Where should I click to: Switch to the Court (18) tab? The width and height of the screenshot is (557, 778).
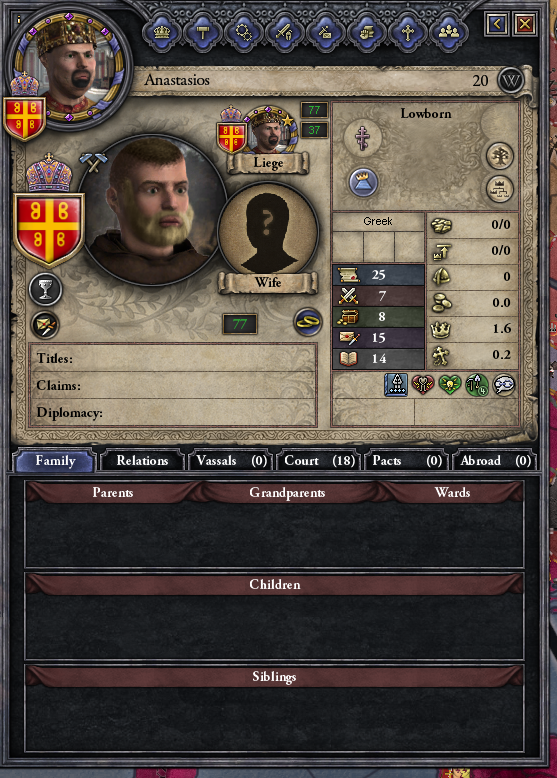point(319,461)
